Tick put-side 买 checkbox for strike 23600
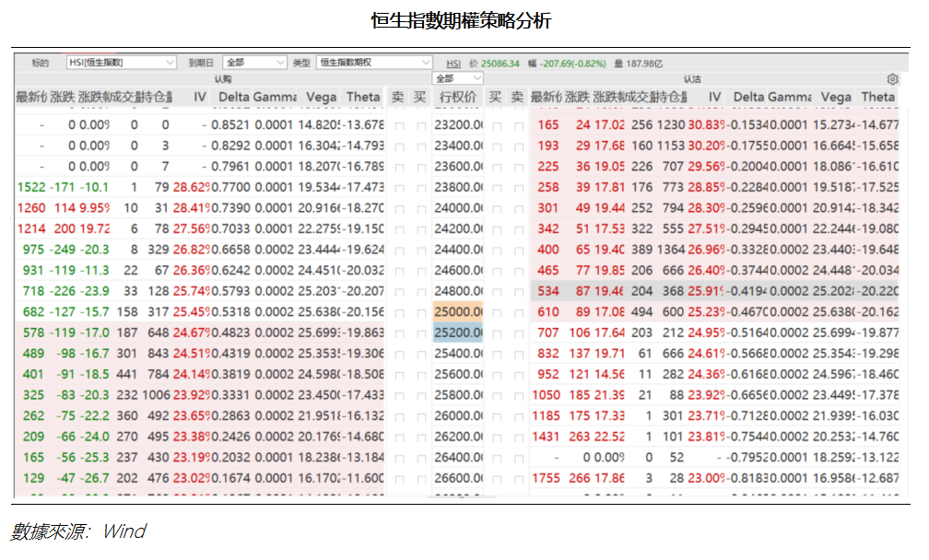 pos(497,168)
